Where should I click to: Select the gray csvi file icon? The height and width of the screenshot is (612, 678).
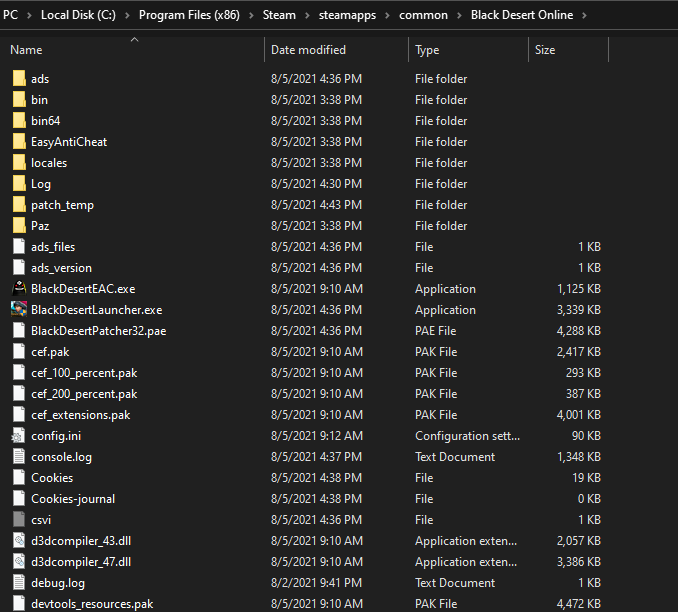click(19, 519)
